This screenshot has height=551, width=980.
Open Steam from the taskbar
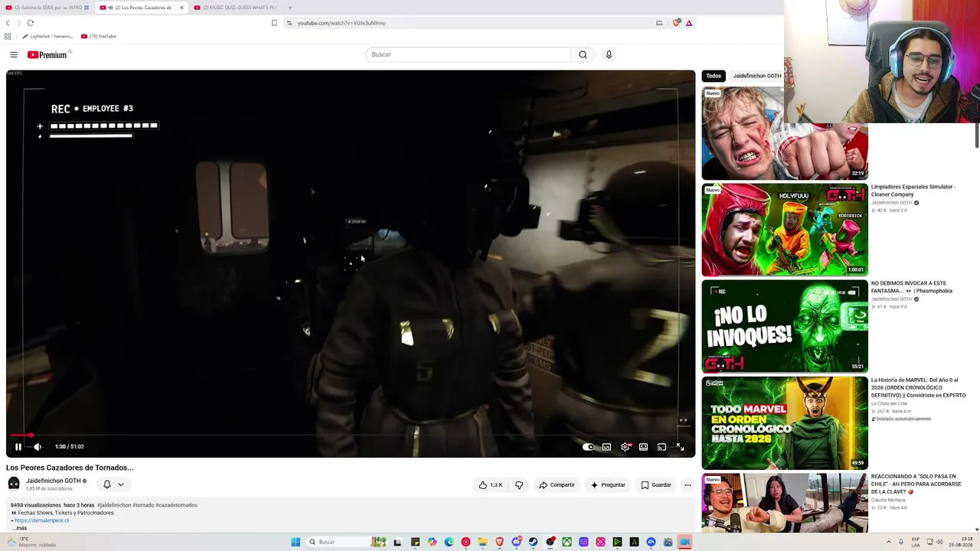coord(533,543)
